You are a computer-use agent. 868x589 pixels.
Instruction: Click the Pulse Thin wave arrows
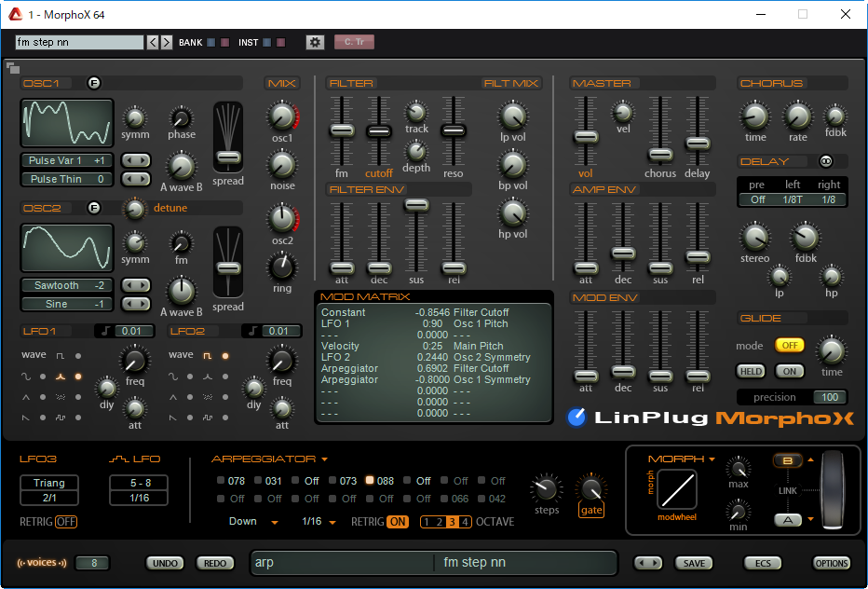136,179
